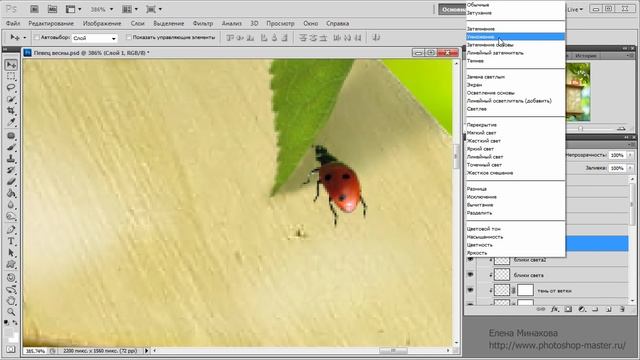
Task: Open status bar info arrow
Action: tap(147, 350)
